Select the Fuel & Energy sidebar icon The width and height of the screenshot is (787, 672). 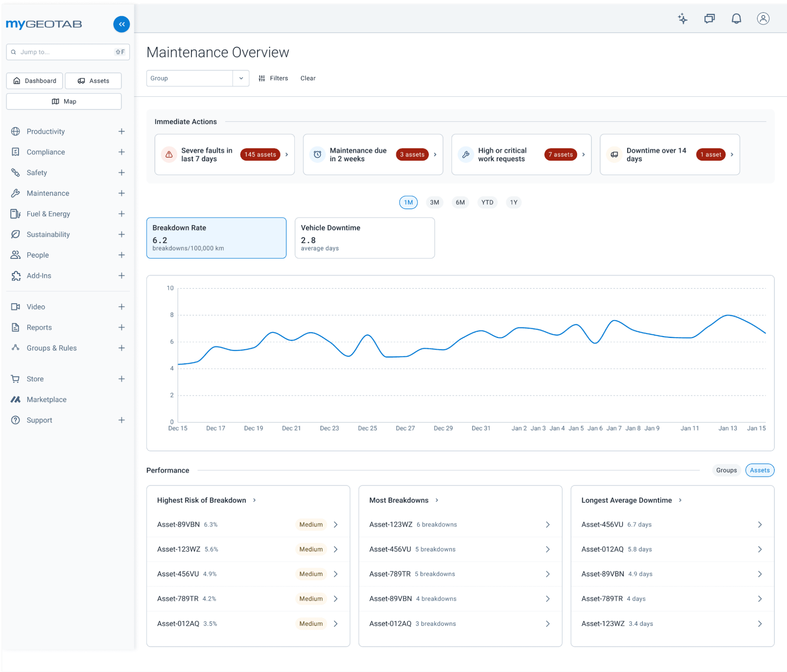tap(16, 214)
